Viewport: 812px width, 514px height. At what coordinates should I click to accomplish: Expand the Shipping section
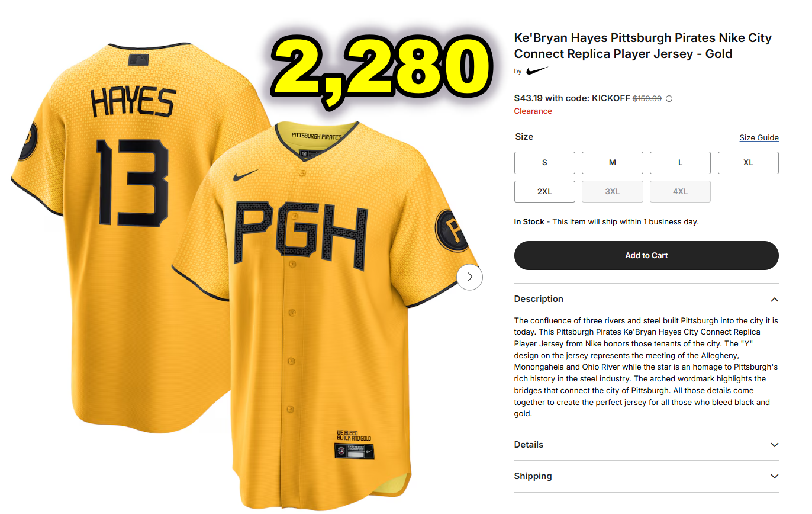(x=646, y=476)
